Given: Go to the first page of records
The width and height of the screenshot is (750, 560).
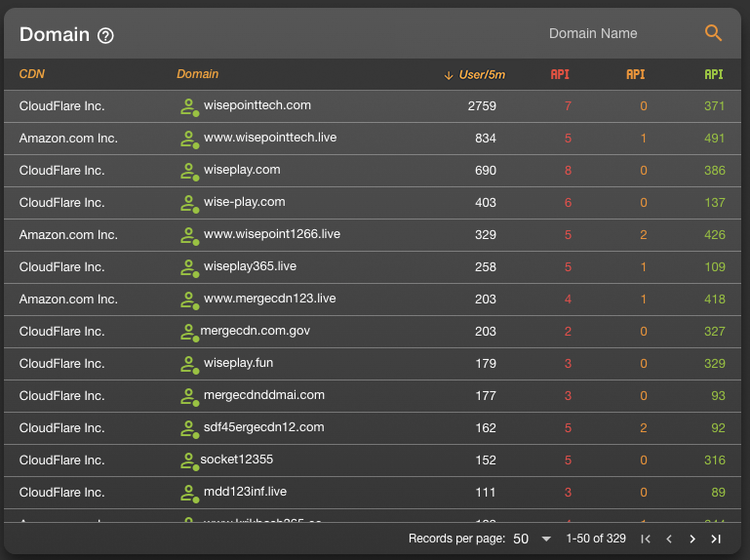Looking at the screenshot, I should pos(646,539).
